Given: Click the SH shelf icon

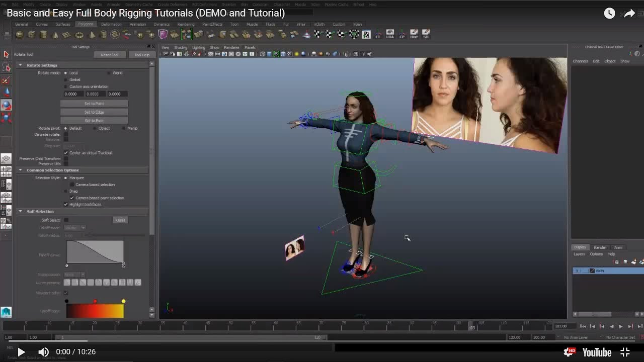Looking at the screenshot, I should tap(426, 34).
